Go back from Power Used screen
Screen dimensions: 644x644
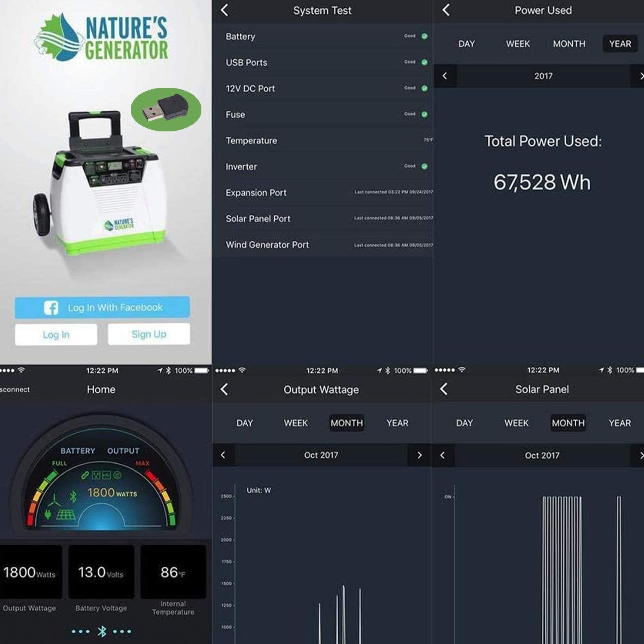tap(446, 10)
